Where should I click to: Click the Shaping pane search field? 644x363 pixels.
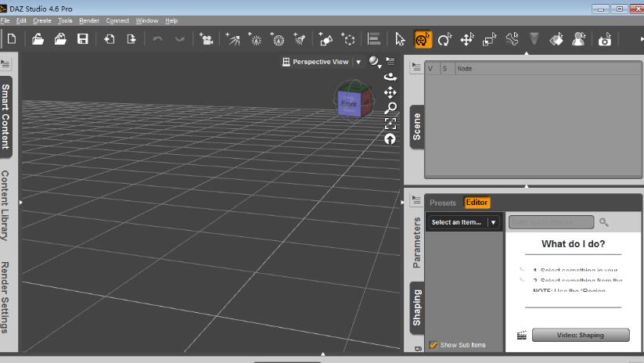coord(551,222)
